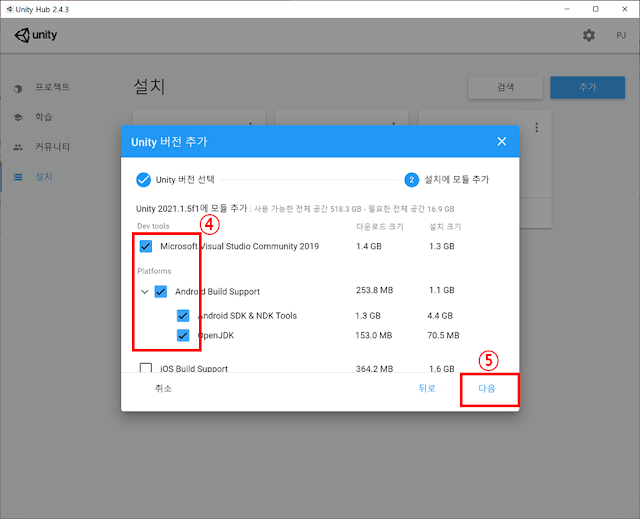The height and width of the screenshot is (519, 640).
Task: Open the three-dot menu on the install card
Action: (537, 127)
